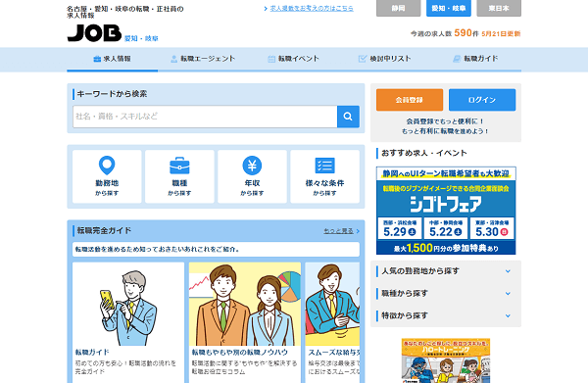Image resolution: width=588 pixels, height=383 pixels.
Task: Open the 転職もやもや別の転職ノウハウ card image
Action: 245,304
